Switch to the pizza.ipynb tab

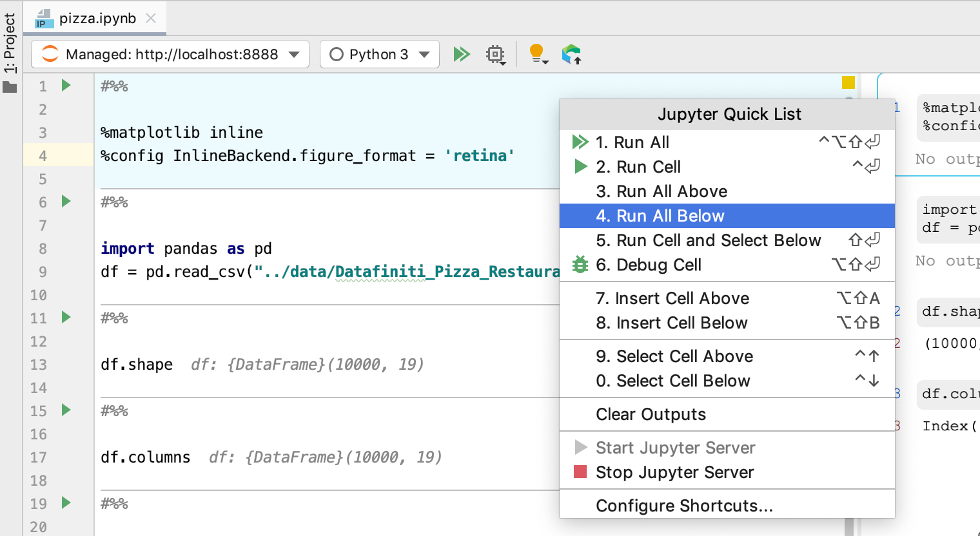point(97,19)
